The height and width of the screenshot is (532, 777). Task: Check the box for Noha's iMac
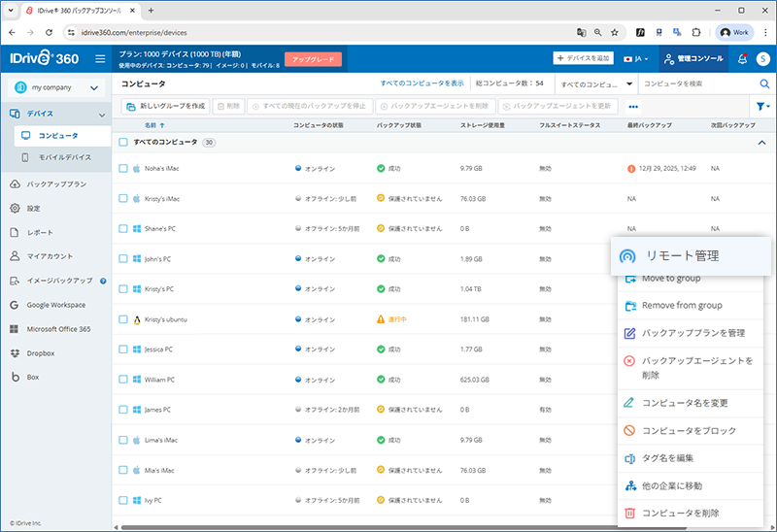123,169
